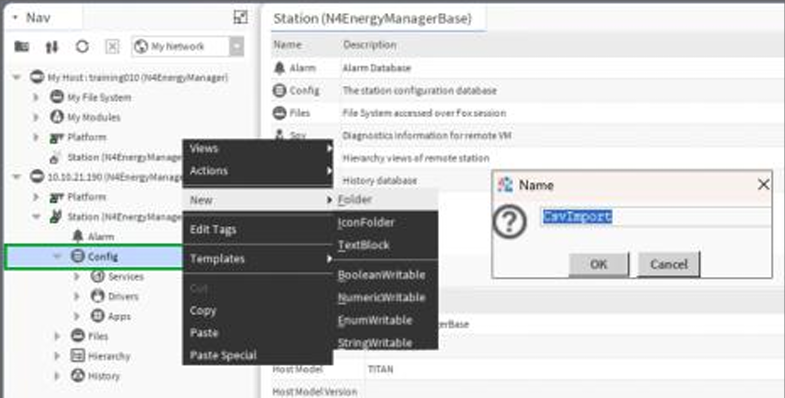Expand the Files tree node
This screenshot has width=785, height=398.
pos(57,336)
